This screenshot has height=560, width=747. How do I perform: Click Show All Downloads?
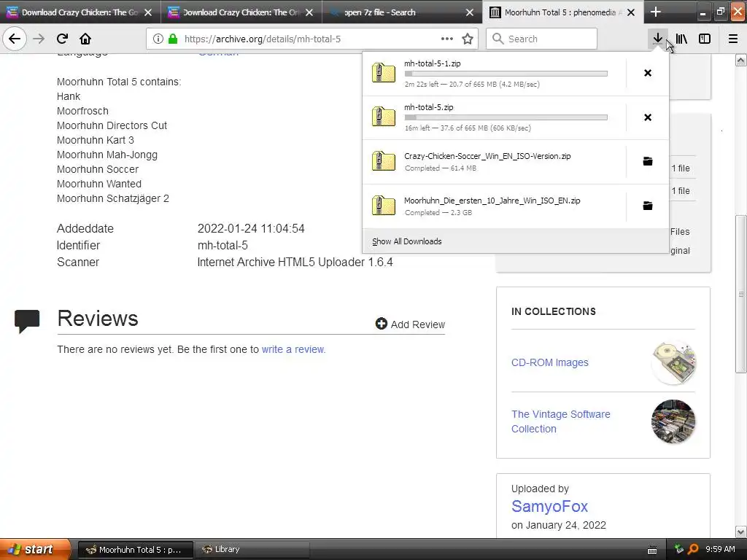(407, 241)
